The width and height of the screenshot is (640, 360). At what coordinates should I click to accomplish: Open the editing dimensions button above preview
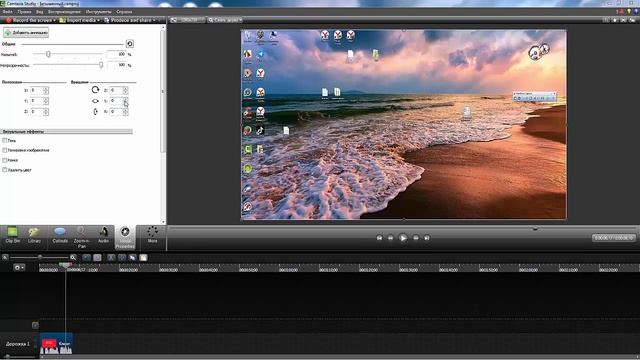click(x=187, y=20)
